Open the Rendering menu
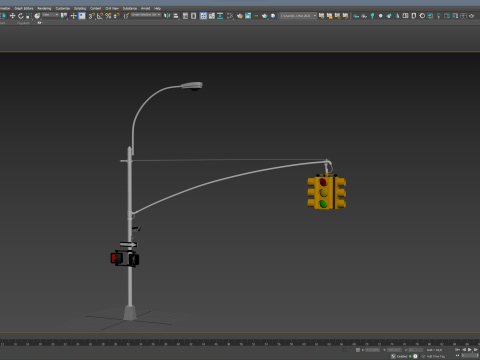 pos(44,8)
